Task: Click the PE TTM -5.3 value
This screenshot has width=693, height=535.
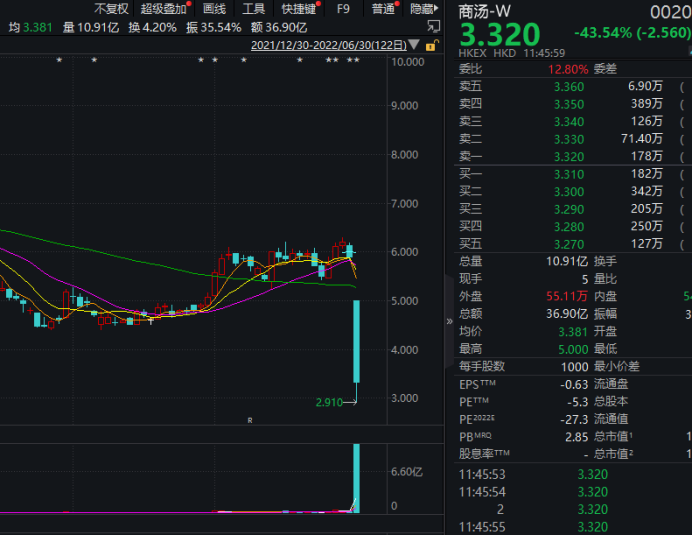Action: coord(578,402)
